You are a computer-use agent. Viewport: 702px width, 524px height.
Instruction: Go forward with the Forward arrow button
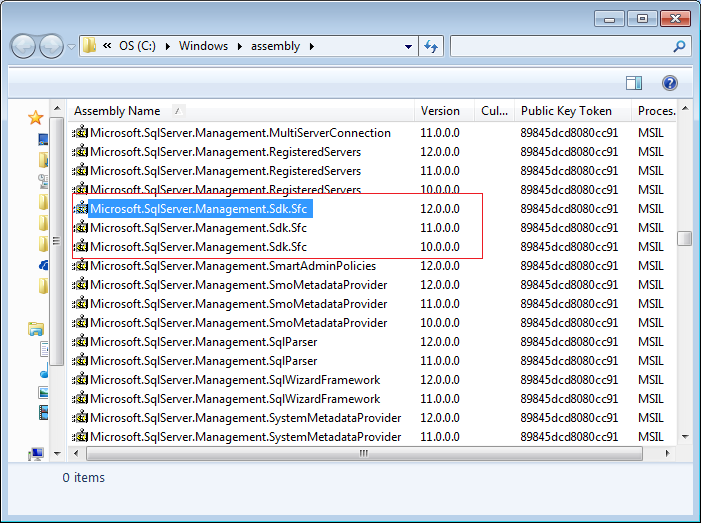point(51,46)
